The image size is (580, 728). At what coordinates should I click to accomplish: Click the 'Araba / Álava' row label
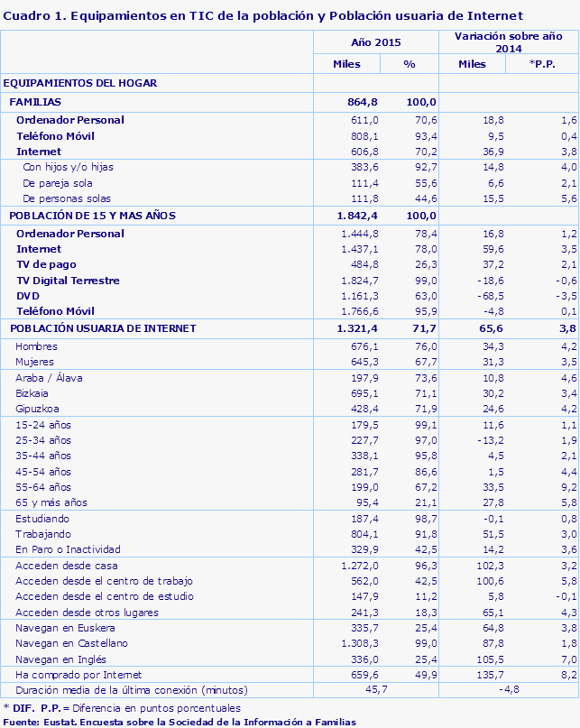49,378
